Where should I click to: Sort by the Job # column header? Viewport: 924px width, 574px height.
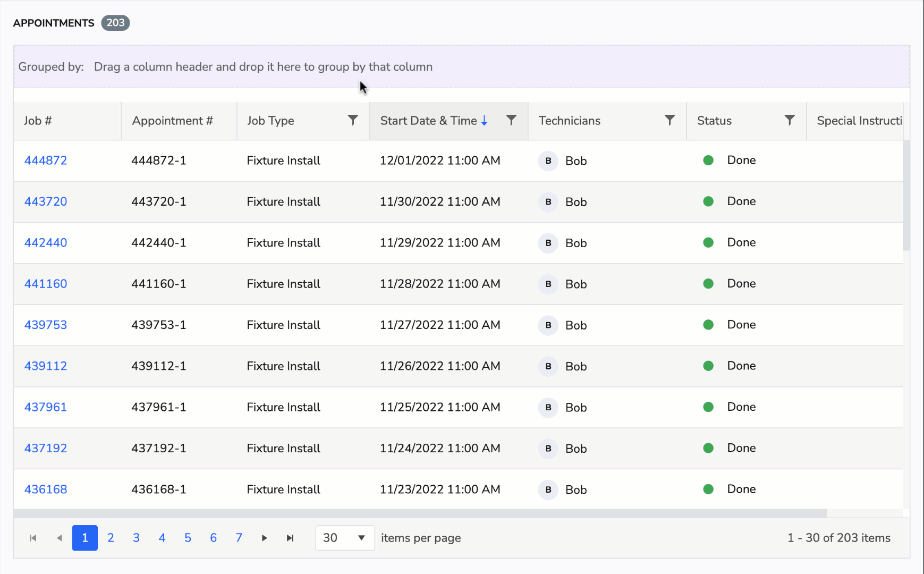[x=38, y=121]
